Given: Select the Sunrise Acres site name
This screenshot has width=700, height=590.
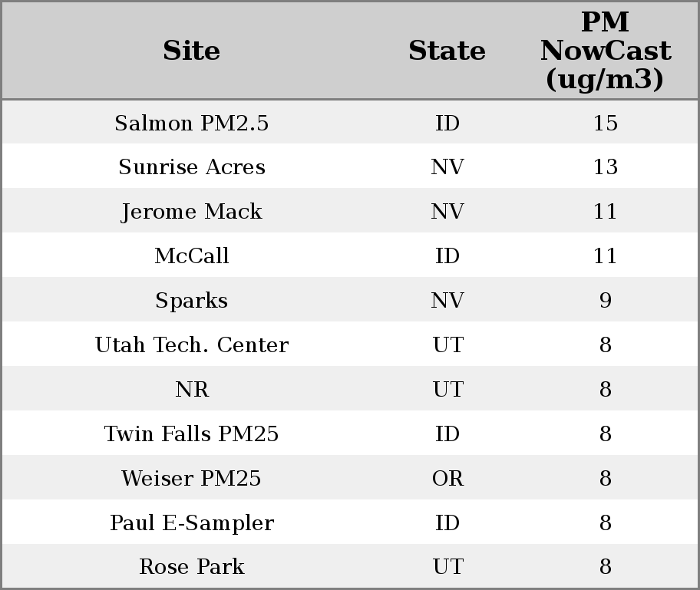Looking at the screenshot, I should (192, 167).
